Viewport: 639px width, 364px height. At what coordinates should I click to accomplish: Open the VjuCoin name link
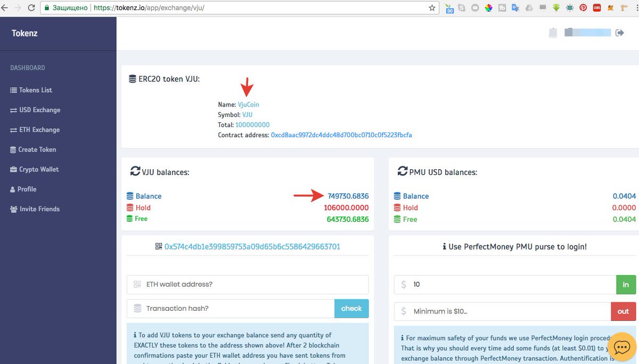[248, 105]
